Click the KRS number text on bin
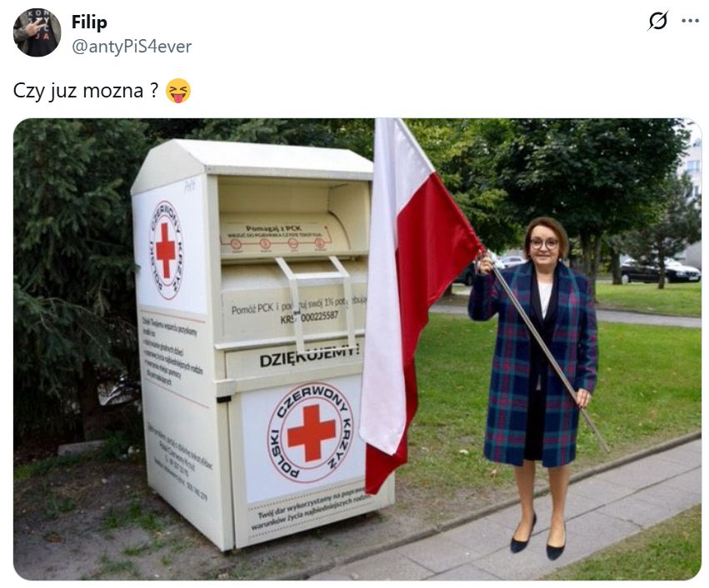The width and height of the screenshot is (709, 588). pos(309,317)
